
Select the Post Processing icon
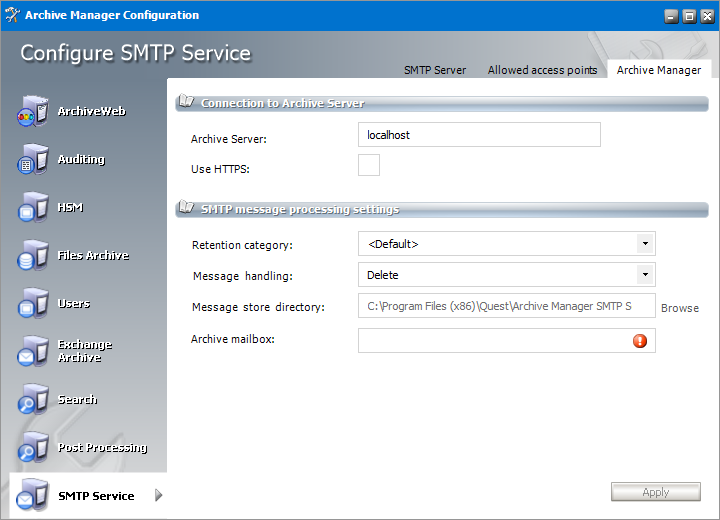pyautogui.click(x=33, y=448)
